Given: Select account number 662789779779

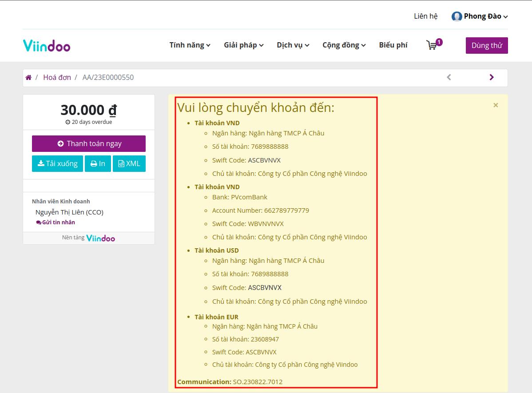Looking at the screenshot, I should coord(287,210).
